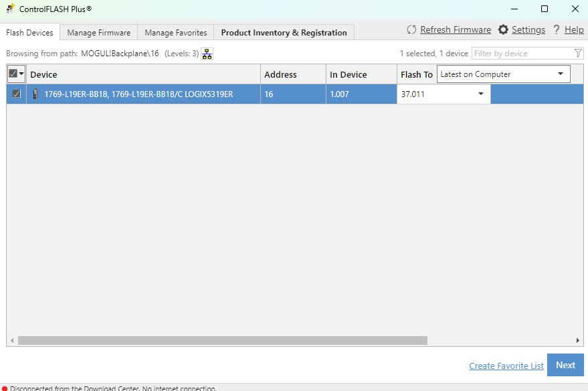Click the red disconnected status indicator

5,388
